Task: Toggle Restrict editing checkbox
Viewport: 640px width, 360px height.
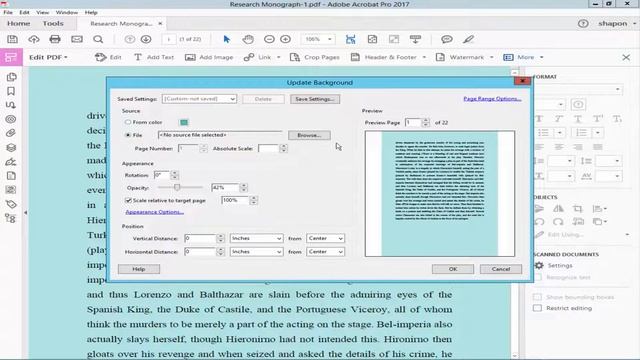Action: [x=538, y=308]
